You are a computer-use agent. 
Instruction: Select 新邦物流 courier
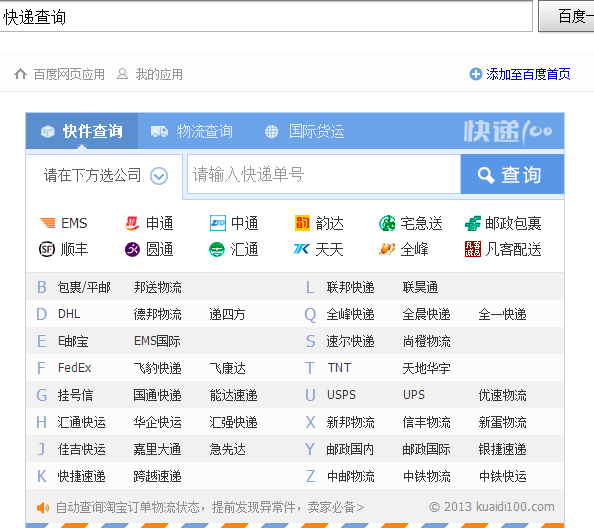[350, 422]
